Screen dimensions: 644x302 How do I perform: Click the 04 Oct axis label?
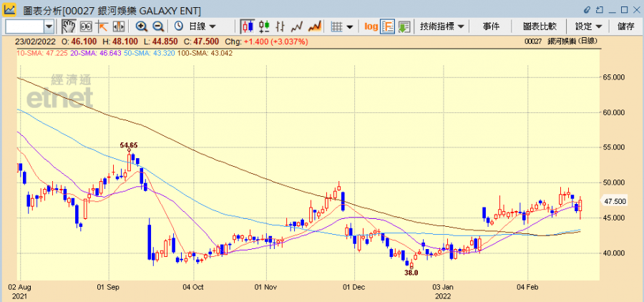coord(193,286)
